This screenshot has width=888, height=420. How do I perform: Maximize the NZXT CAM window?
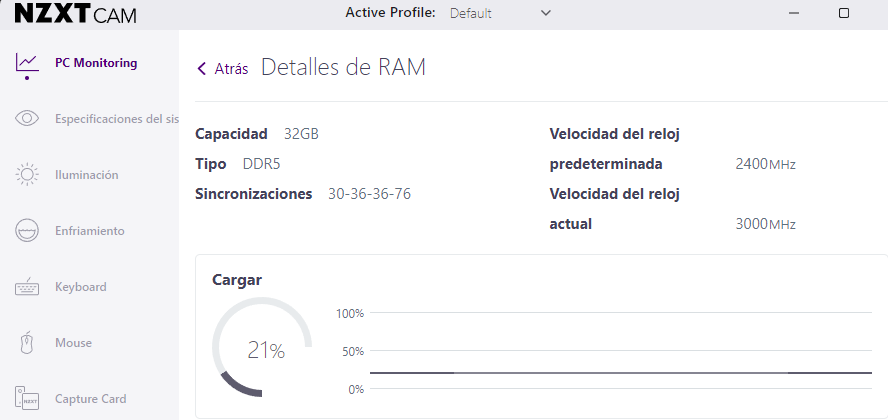coord(843,13)
